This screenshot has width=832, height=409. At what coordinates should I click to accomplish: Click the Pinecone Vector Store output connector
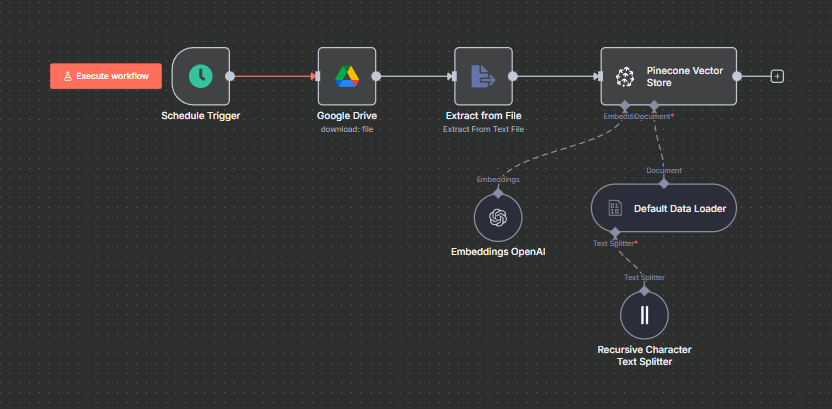(x=736, y=76)
